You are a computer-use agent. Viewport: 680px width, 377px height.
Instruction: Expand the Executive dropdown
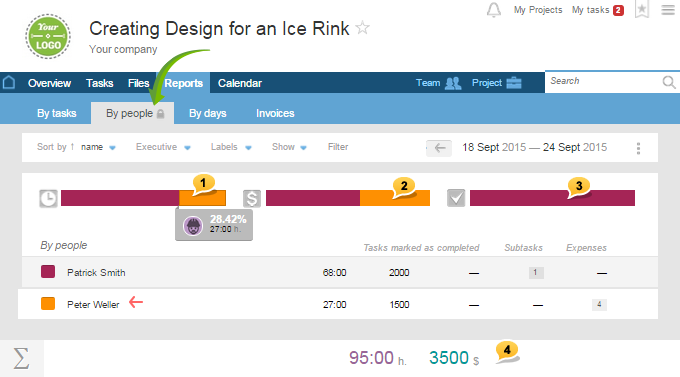click(x=163, y=147)
